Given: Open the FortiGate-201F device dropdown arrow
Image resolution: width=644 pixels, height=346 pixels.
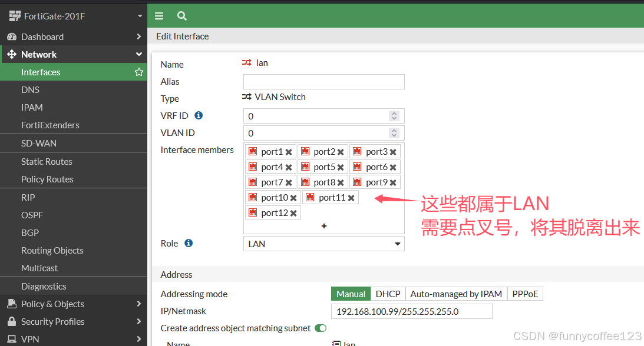Looking at the screenshot, I should click(x=140, y=16).
